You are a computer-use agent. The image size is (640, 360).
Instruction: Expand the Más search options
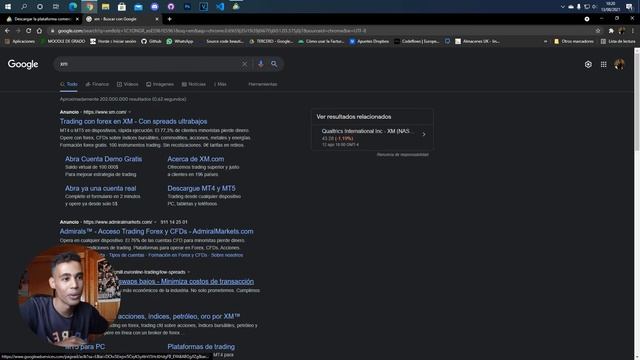pos(220,84)
